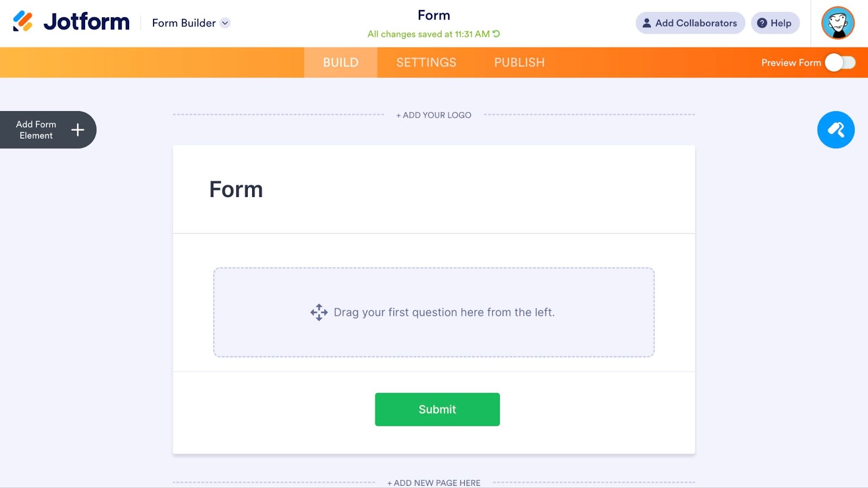This screenshot has height=488, width=868.
Task: Click the Help question mark icon
Action: [x=762, y=23]
